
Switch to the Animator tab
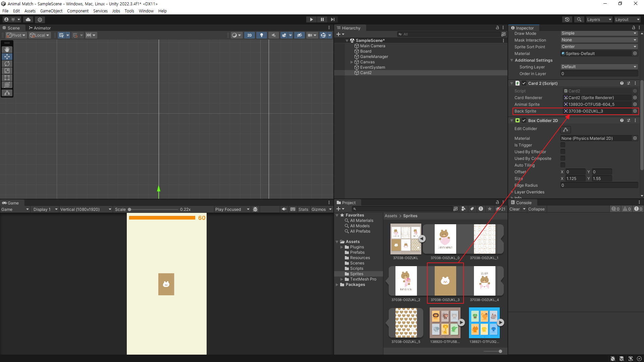tap(40, 28)
